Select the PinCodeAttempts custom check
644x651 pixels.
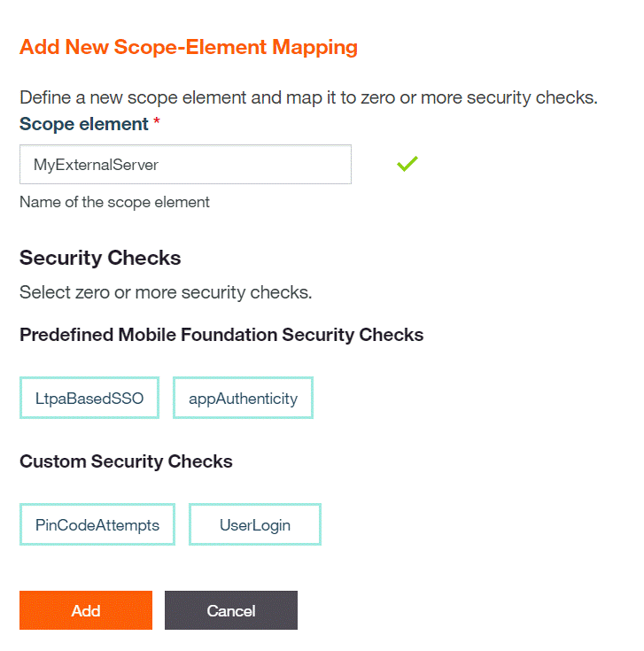click(97, 524)
